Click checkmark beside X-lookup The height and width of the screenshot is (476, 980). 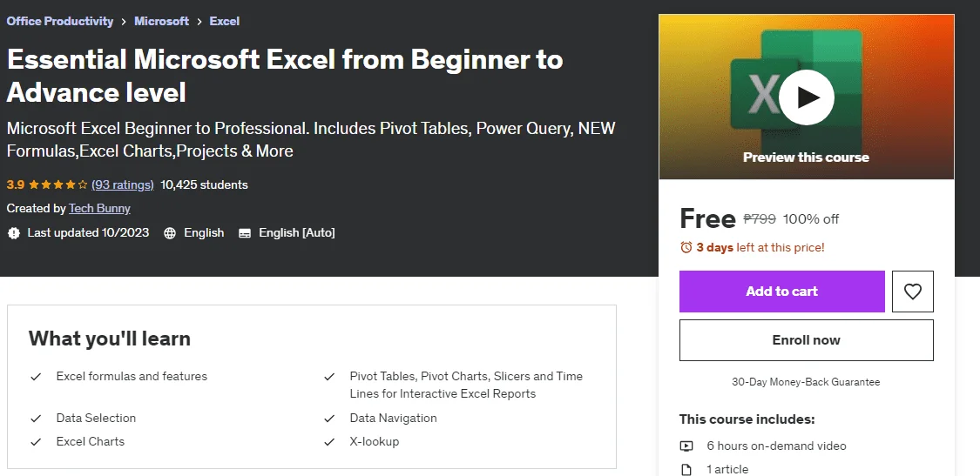point(329,442)
